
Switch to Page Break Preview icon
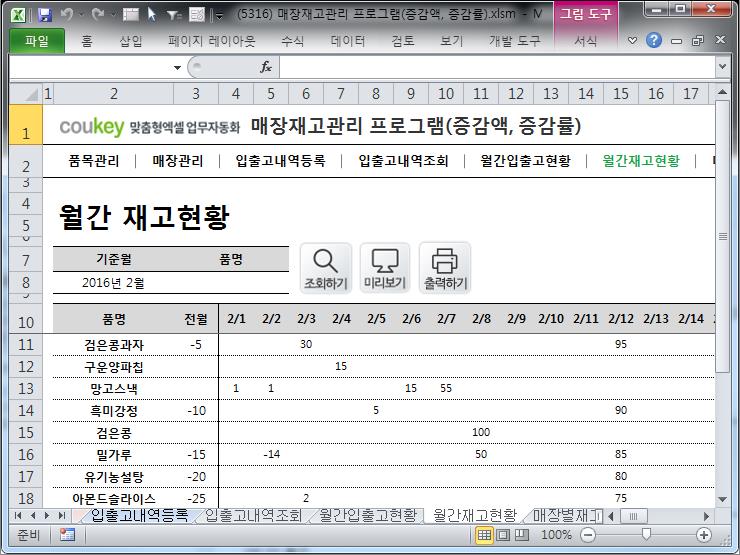tap(521, 535)
